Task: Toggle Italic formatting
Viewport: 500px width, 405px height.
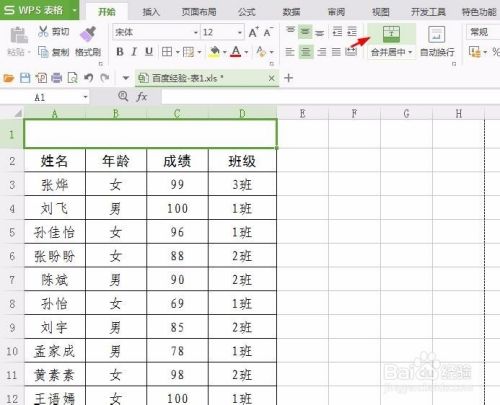Action: pos(134,52)
